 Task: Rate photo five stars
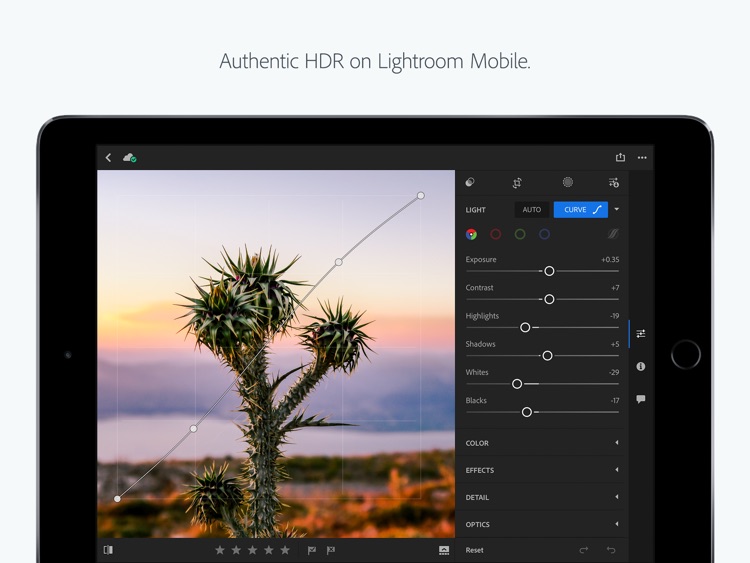285,550
